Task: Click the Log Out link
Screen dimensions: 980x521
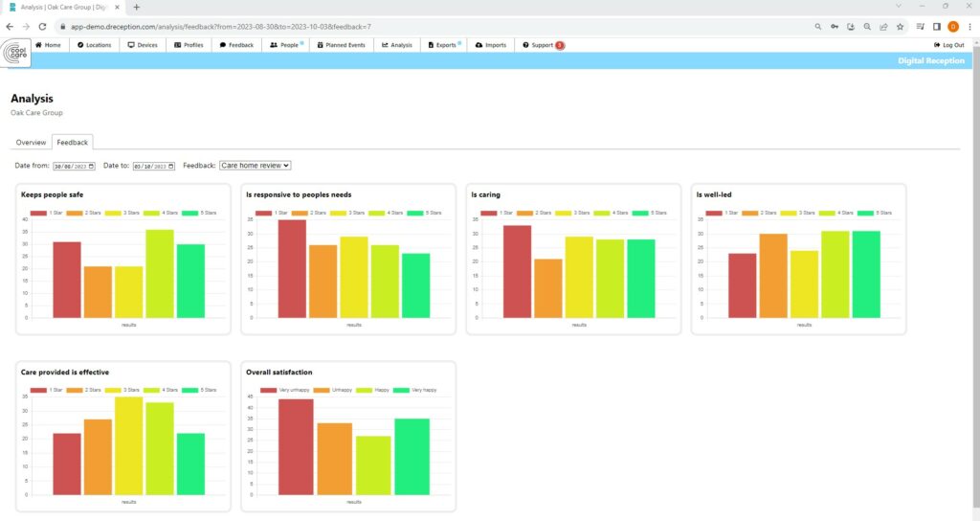Action: point(948,45)
